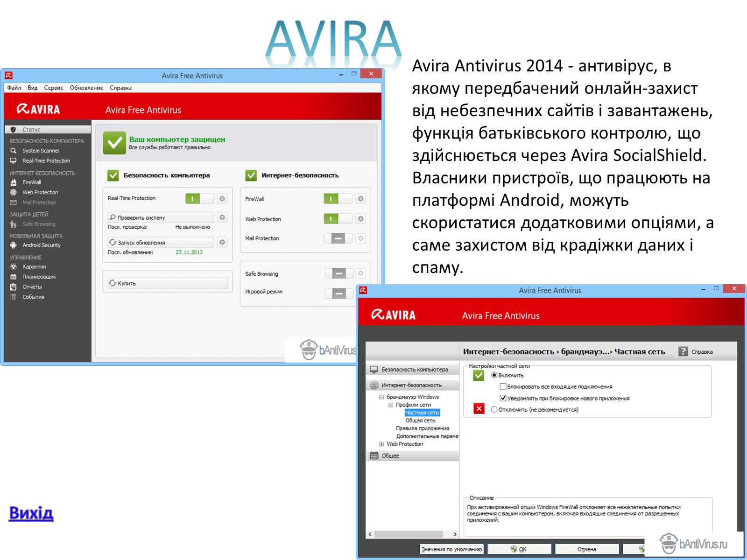Select Дополнительные параметры tree item
Screen dimensions: 747x560
427,436
